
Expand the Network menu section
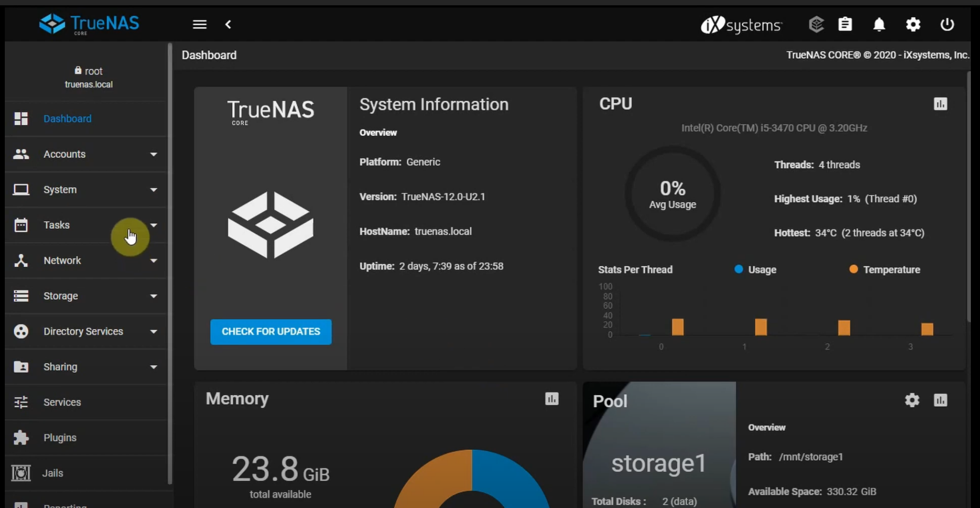[x=62, y=260]
